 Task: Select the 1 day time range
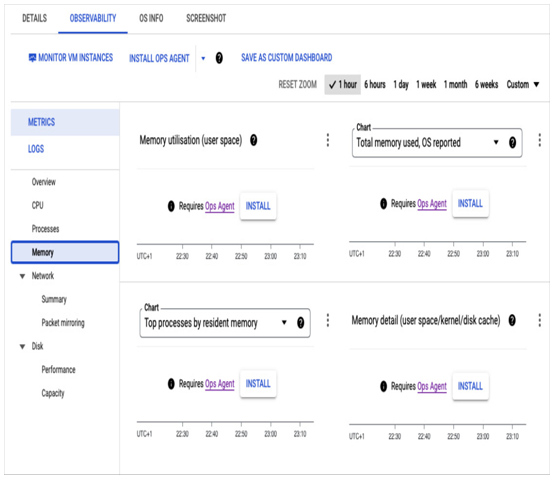point(401,84)
